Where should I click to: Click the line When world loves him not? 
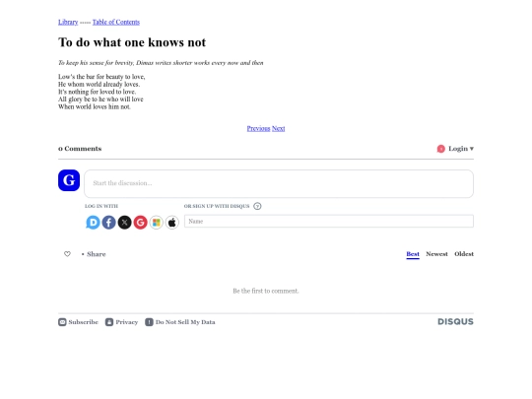pos(95,106)
